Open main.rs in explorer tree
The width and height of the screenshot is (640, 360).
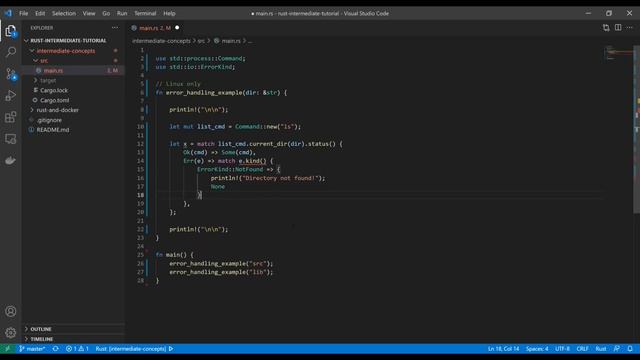[53, 71]
